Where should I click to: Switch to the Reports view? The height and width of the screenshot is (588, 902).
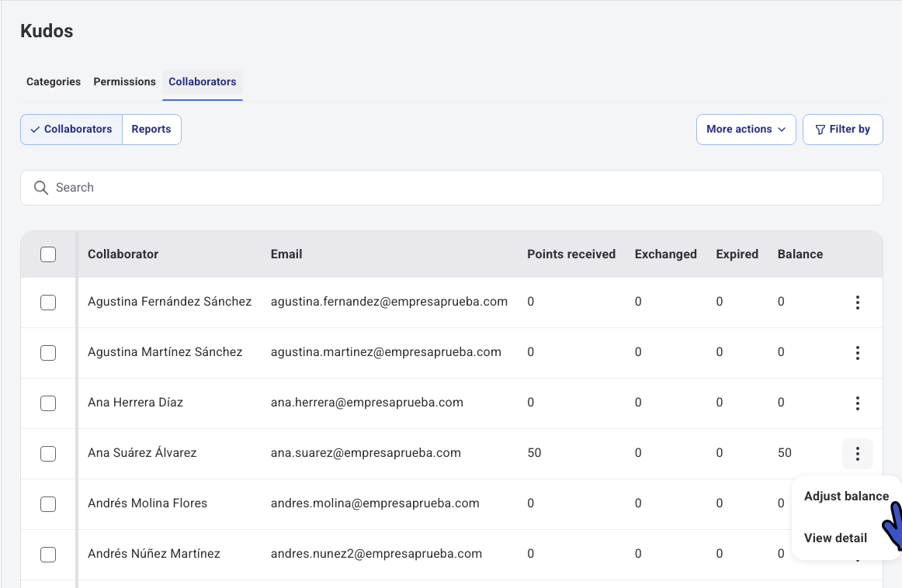[x=151, y=130]
